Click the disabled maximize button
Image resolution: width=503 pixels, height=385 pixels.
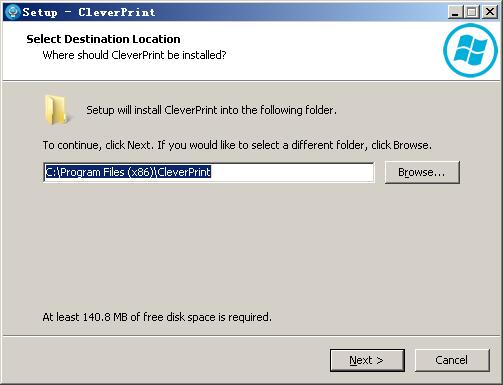coord(472,12)
